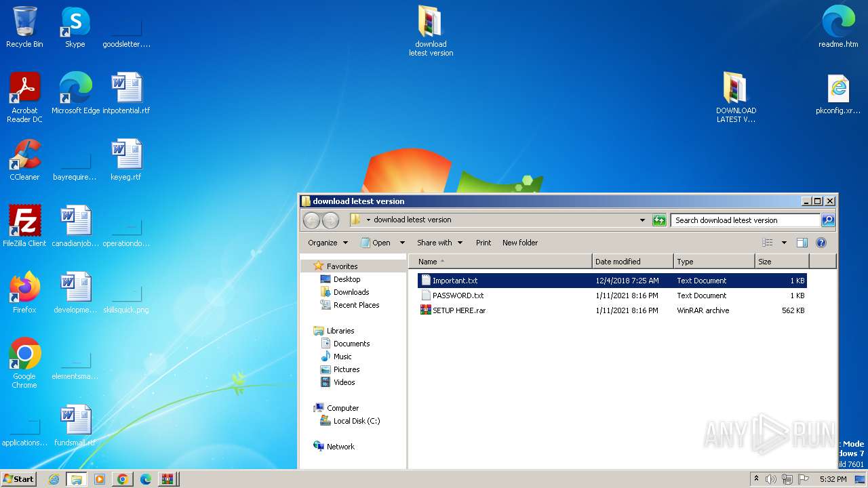Open Share with menu
868x488 pixels.
tap(439, 243)
